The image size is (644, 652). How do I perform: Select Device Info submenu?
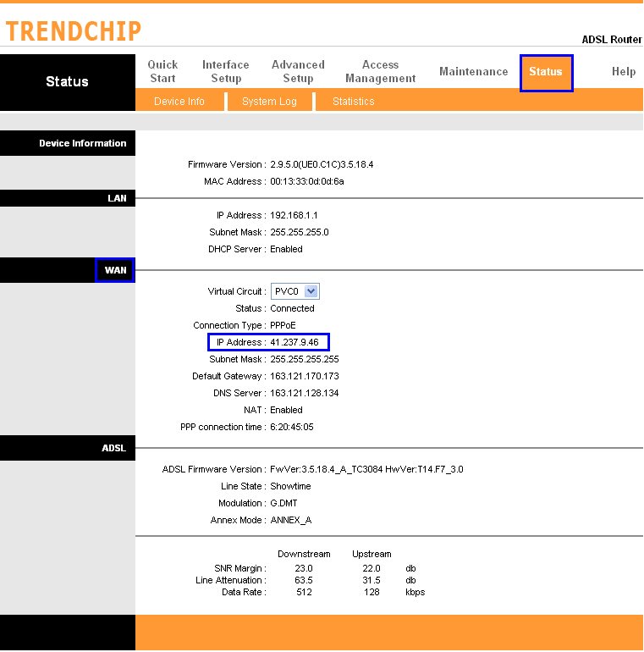point(179,102)
